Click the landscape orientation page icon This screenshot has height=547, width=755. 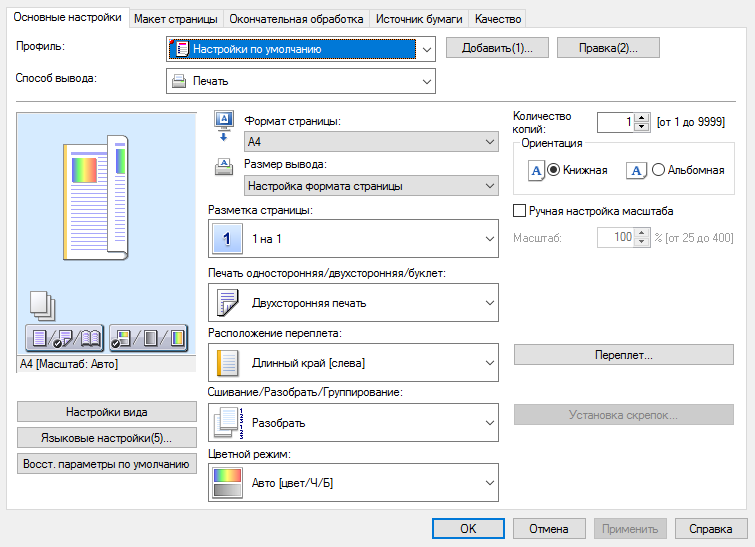click(636, 170)
